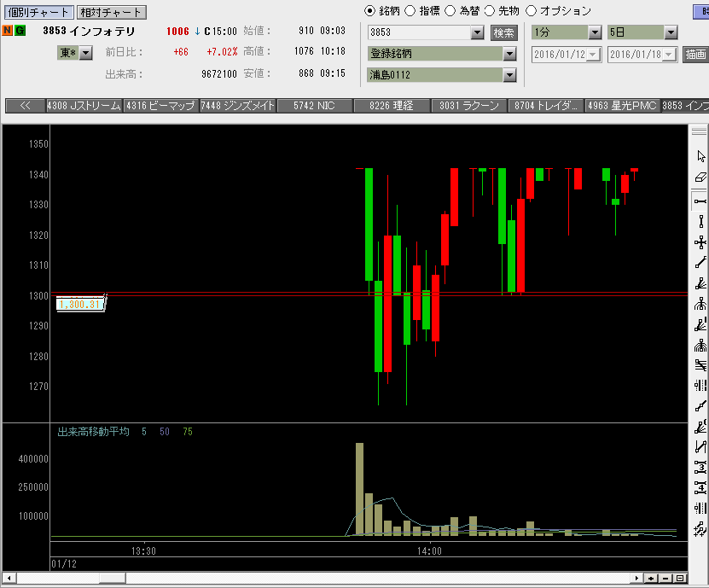Open the 5日 period dropdown
Screen dimensions: 709x588
coord(671,32)
